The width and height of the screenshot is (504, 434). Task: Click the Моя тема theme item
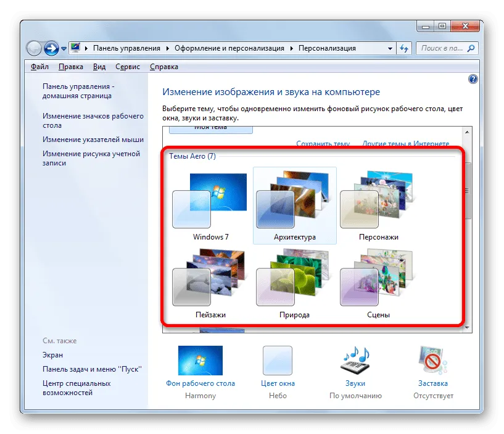pos(211,130)
